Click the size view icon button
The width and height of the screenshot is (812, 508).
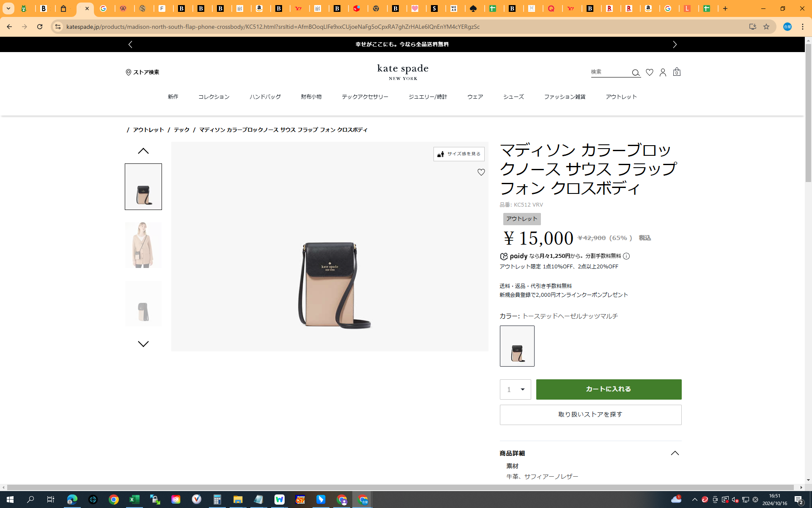pyautogui.click(x=458, y=154)
